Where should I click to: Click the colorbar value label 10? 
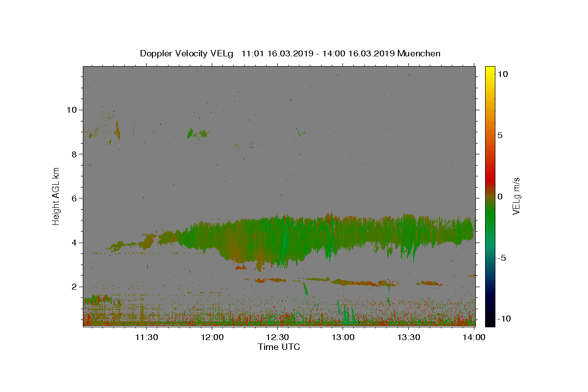[503, 74]
